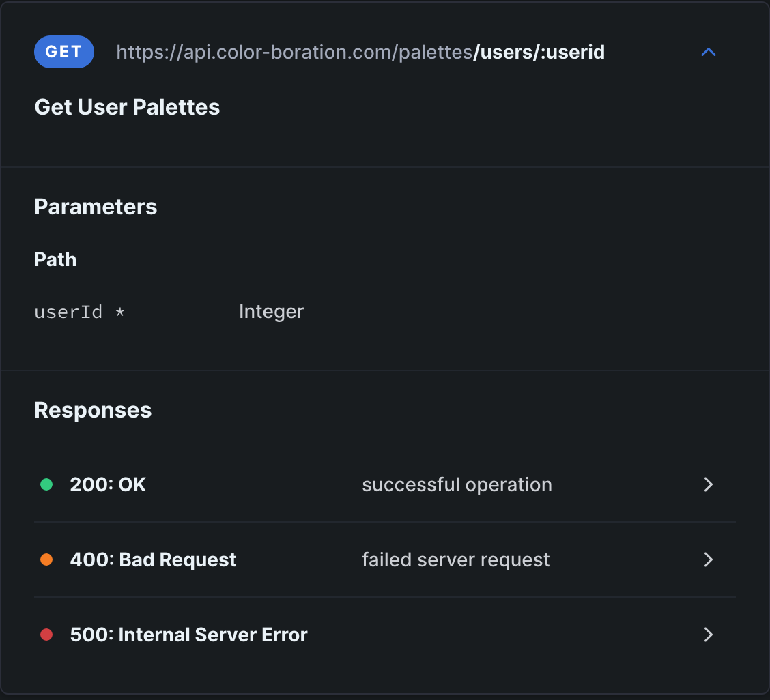Screen dimensions: 770x700
Task: Click the api.color-boration.com endpoint URL
Action: (294, 52)
